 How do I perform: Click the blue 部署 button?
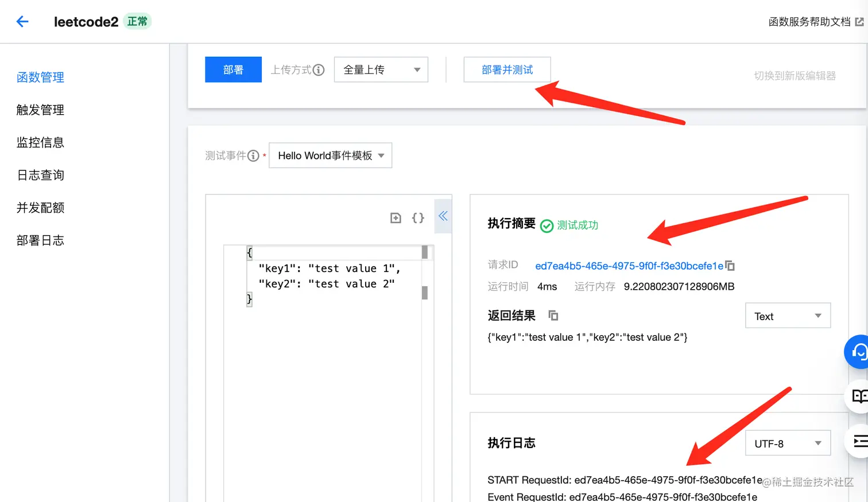233,69
